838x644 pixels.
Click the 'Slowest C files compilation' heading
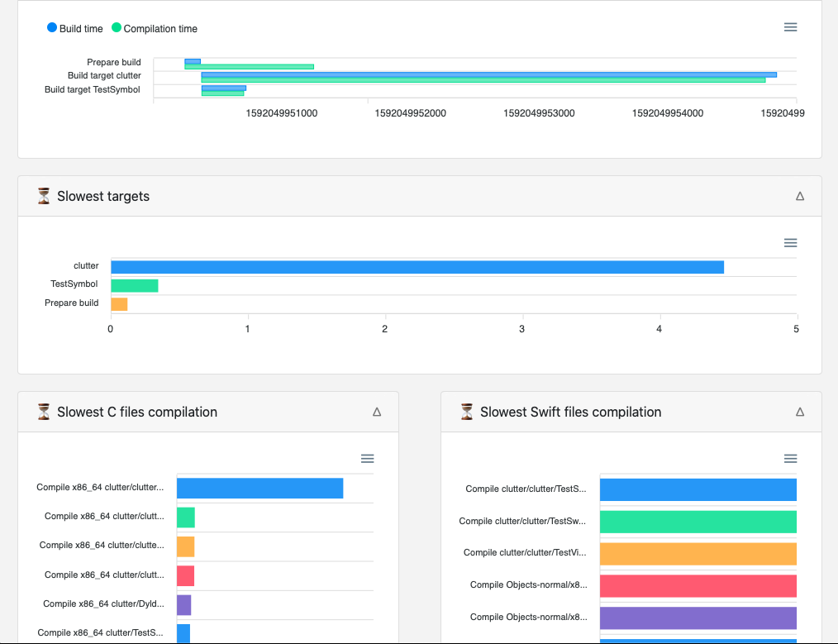click(x=137, y=412)
